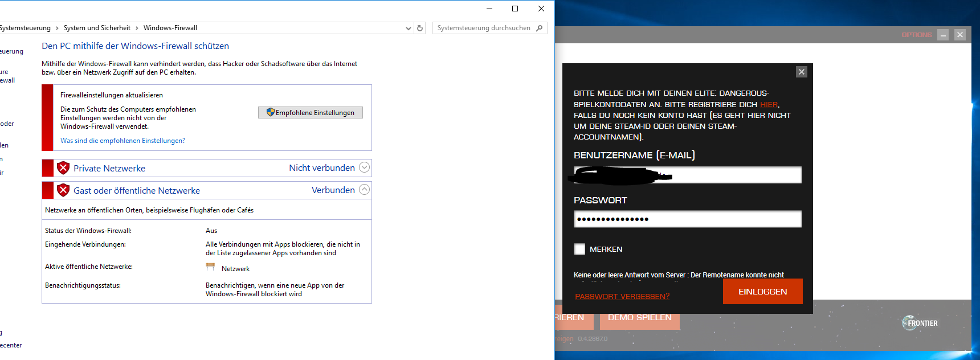
Task: Click launcher version number 0.4.2867.0
Action: coord(593,339)
